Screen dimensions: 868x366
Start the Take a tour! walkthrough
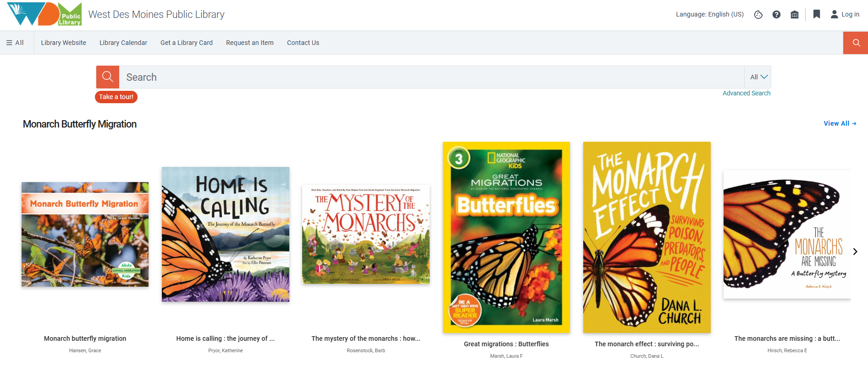(x=116, y=97)
